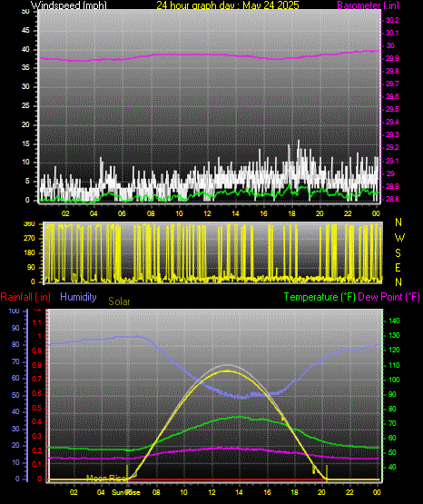Click the S compass direction label
This screenshot has height=504, width=423.
[x=398, y=253]
